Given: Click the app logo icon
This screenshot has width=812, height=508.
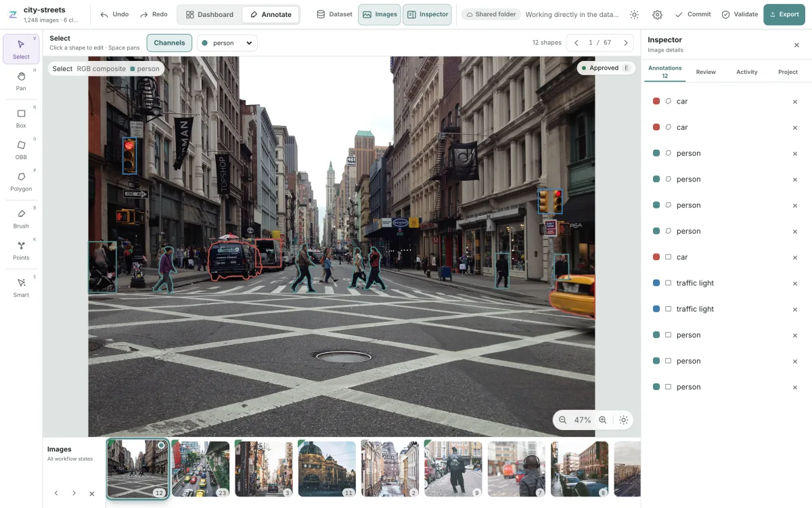Looking at the screenshot, I should tap(12, 14).
